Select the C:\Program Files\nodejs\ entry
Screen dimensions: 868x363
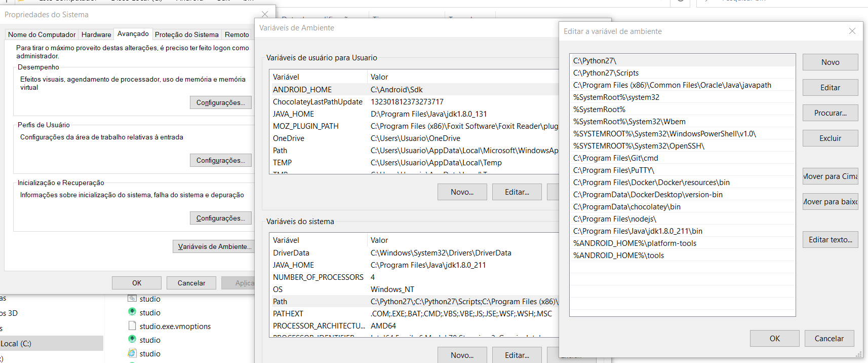coord(682,219)
